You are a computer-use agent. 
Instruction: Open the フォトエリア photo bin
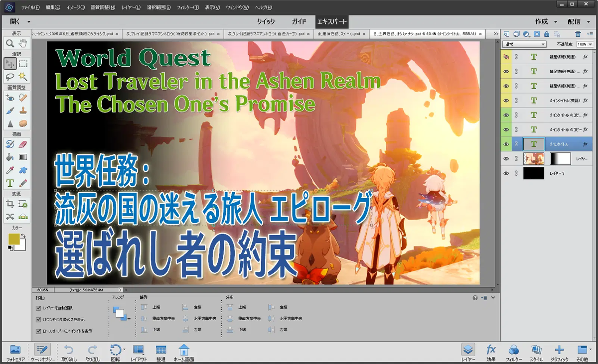coord(15,353)
